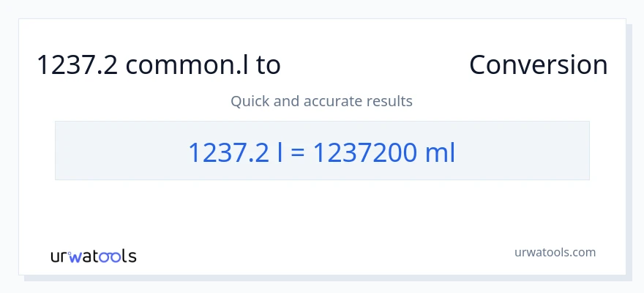Click the blue double-o glasses in logo
The width and height of the screenshot is (644, 293).
[108, 256]
